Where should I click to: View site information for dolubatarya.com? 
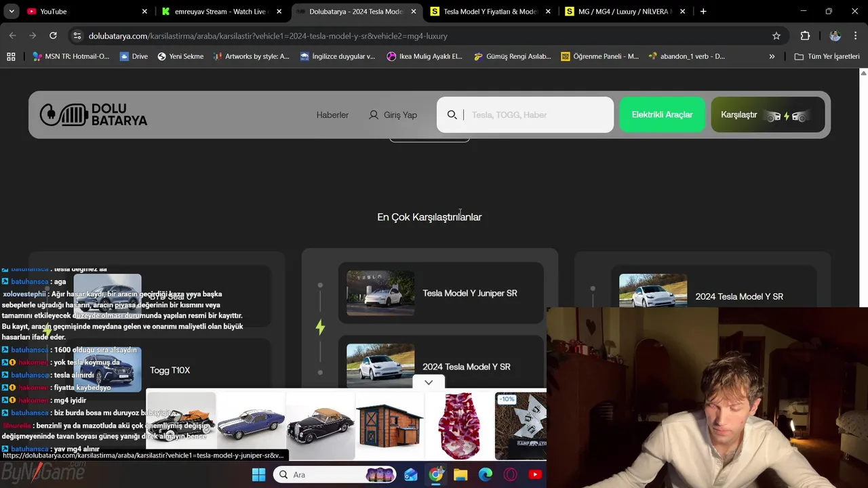pos(77,36)
